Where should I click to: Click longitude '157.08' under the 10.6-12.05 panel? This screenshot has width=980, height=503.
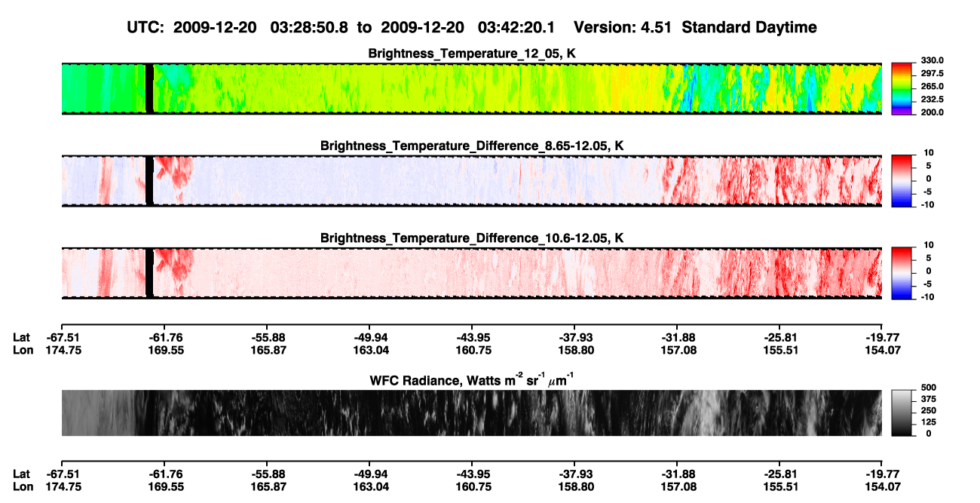677,350
